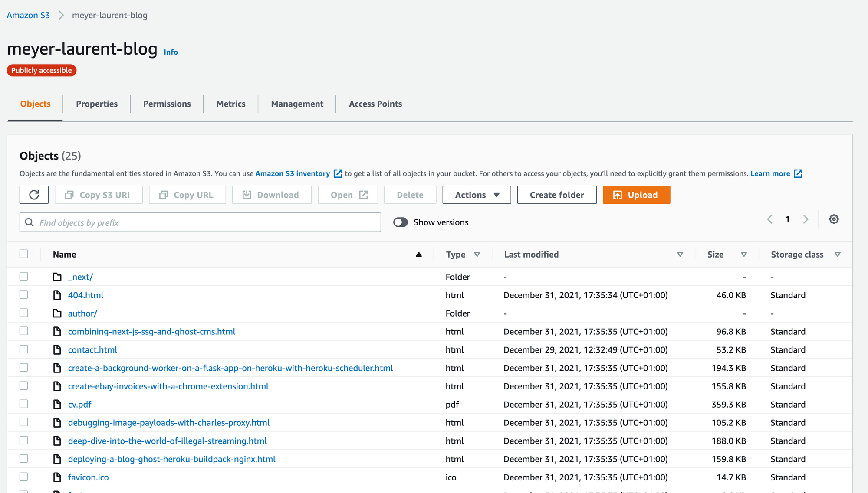
Task: Open the _next/ folder link
Action: coord(80,277)
